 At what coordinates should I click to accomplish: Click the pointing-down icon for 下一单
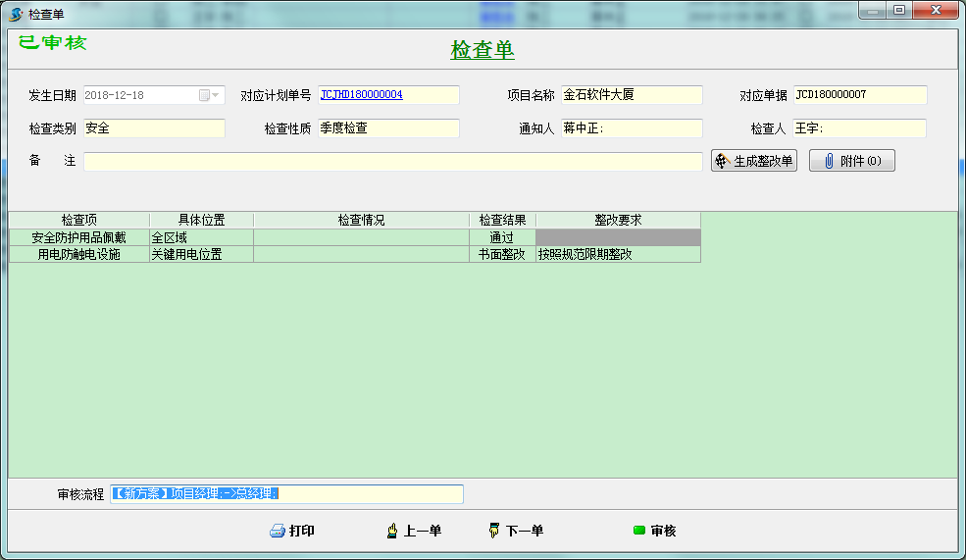click(x=494, y=531)
